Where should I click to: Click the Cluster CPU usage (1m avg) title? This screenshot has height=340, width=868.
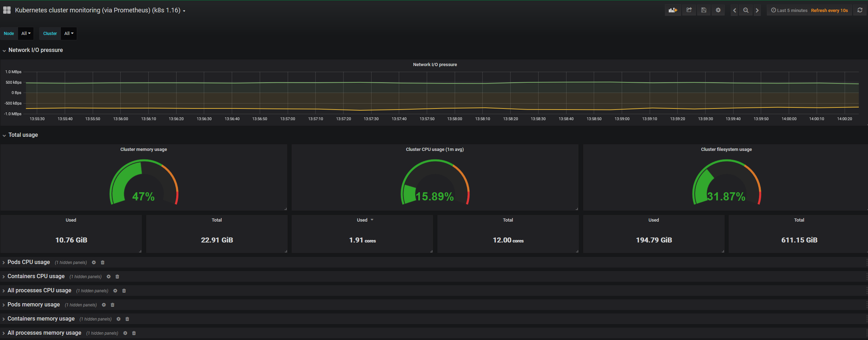pos(435,150)
